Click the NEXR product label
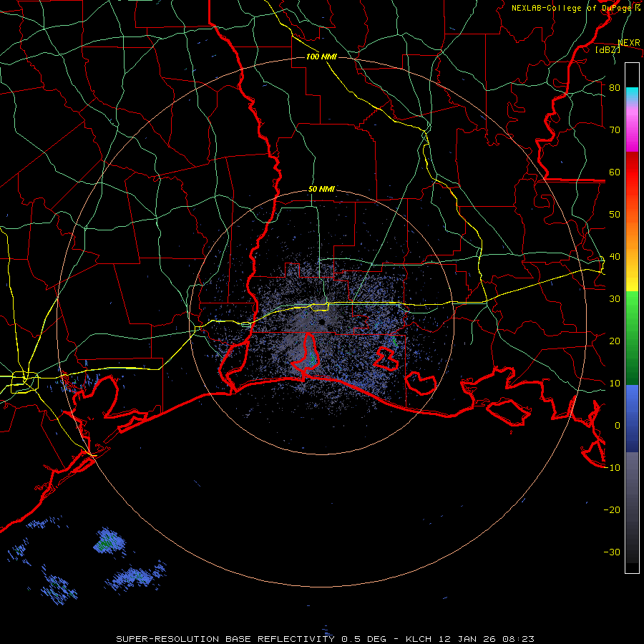 (629, 43)
